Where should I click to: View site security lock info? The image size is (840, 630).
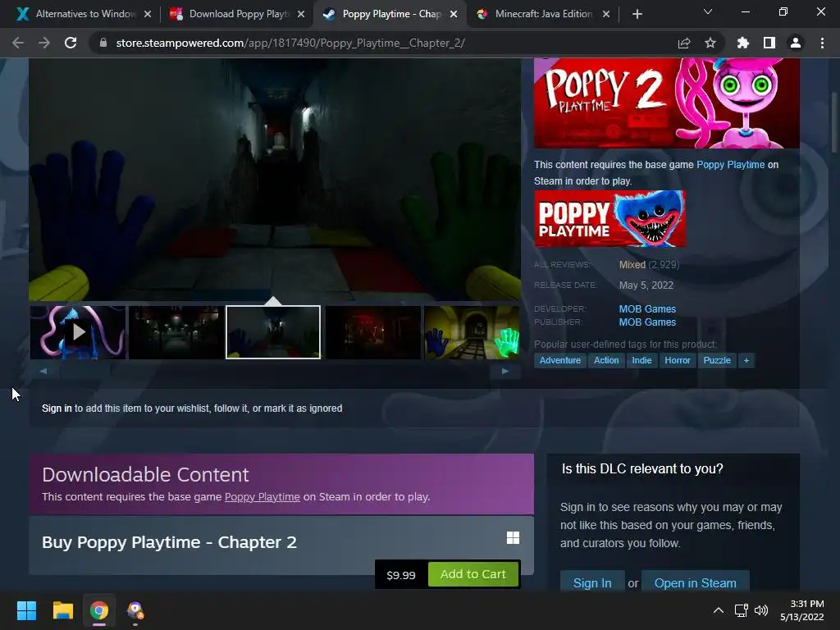tap(103, 43)
